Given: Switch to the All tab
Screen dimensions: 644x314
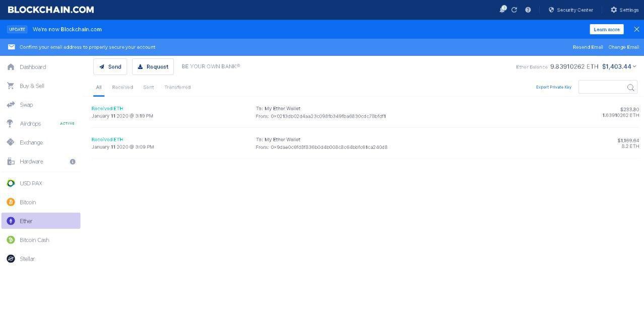Looking at the screenshot, I should coord(99,87).
